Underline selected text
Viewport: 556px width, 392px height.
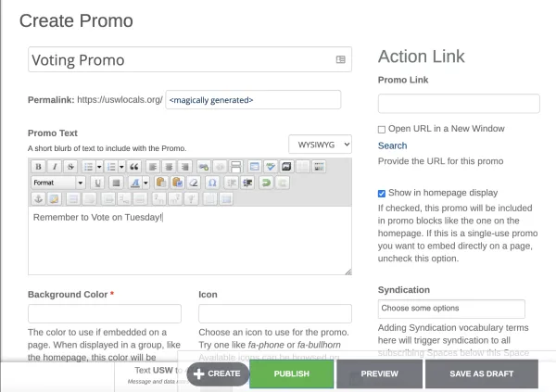click(x=97, y=183)
